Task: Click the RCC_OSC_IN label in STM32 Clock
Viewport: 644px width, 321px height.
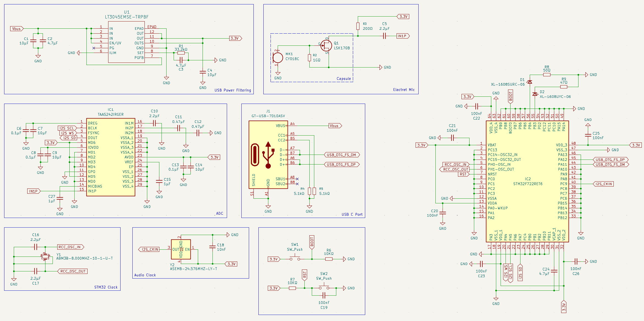Action: click(x=70, y=247)
